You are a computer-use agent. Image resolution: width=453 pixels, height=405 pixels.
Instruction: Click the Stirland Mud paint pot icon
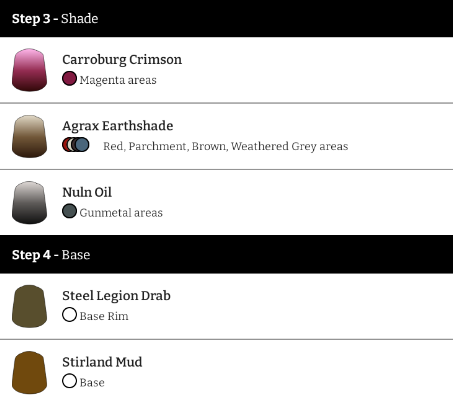point(29,373)
